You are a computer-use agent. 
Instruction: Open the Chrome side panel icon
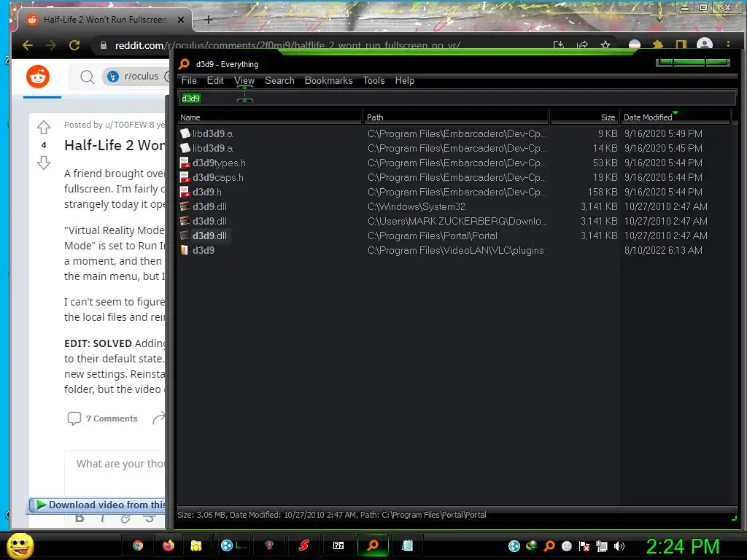pyautogui.click(x=681, y=44)
